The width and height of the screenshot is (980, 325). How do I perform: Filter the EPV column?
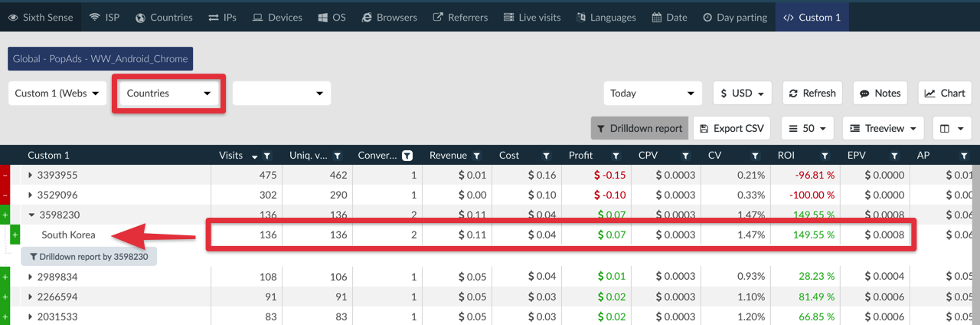tap(894, 156)
